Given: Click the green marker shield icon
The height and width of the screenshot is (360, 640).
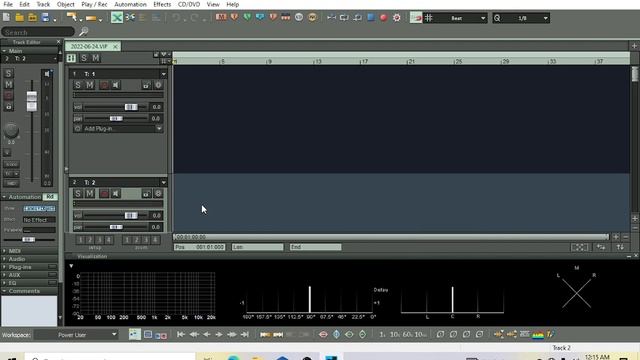Looking at the screenshot, I should point(247,17).
